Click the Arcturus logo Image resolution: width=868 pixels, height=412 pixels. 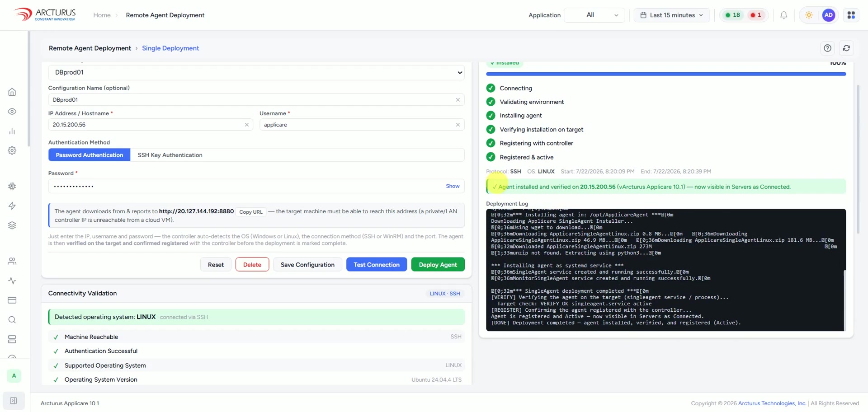pos(45,14)
